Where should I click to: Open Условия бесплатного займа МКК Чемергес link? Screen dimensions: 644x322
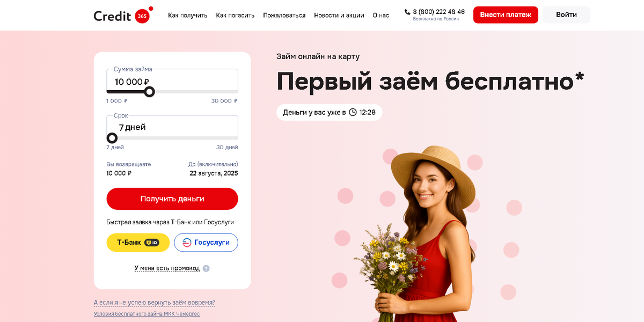pyautogui.click(x=147, y=314)
